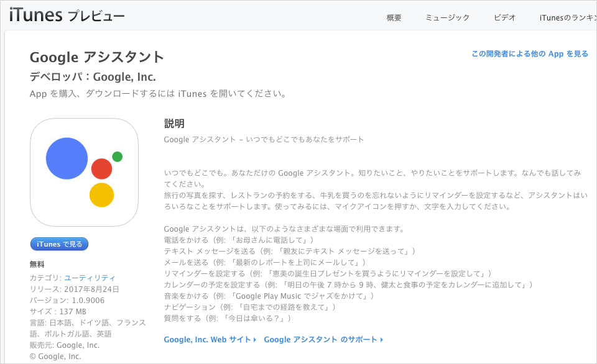
Task: Click the デベロッパ: Google, Inc. text
Action: point(93,77)
